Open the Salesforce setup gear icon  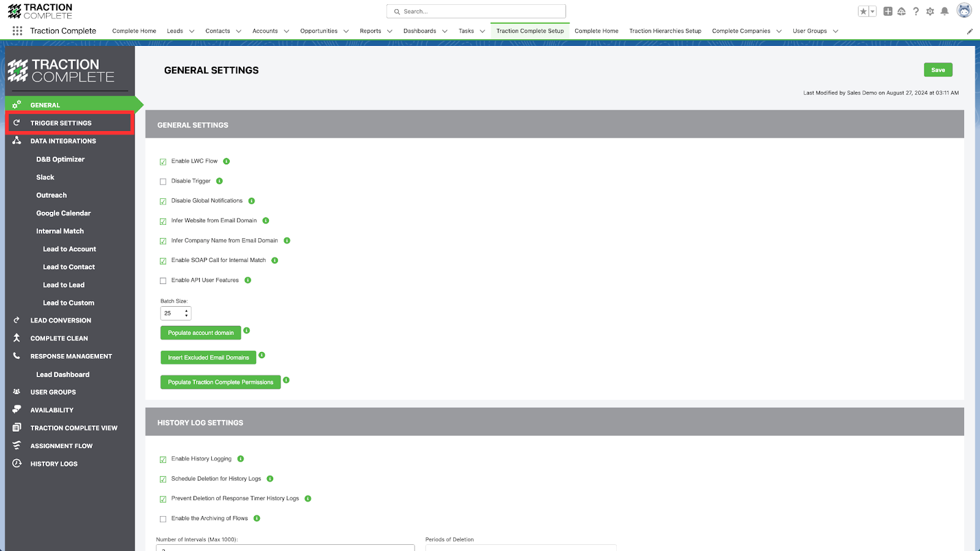(x=930, y=11)
